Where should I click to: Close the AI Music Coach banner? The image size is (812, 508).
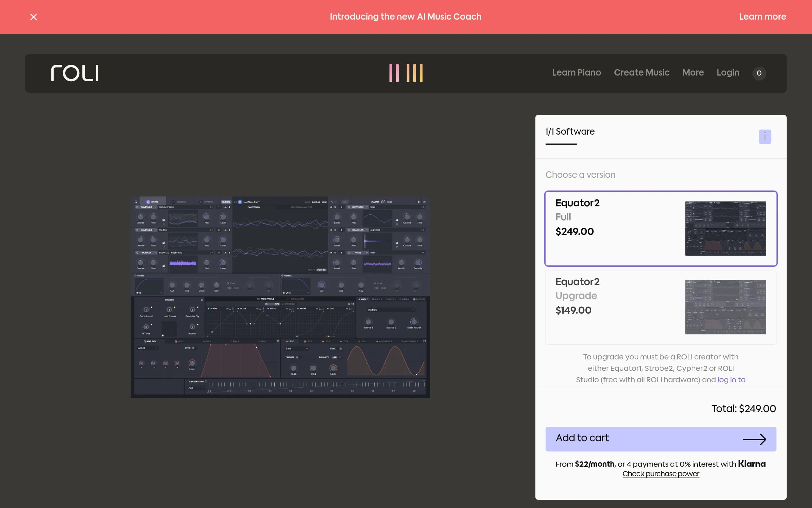click(x=34, y=17)
